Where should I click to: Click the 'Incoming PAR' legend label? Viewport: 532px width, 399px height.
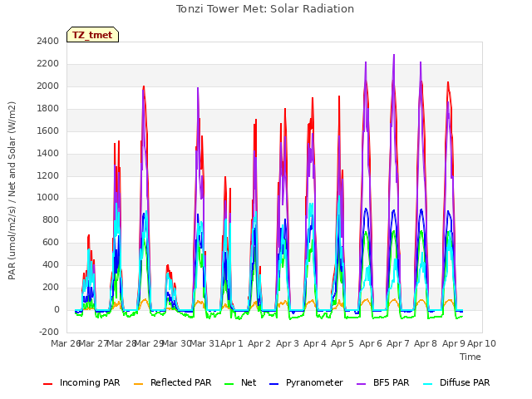(90, 382)
